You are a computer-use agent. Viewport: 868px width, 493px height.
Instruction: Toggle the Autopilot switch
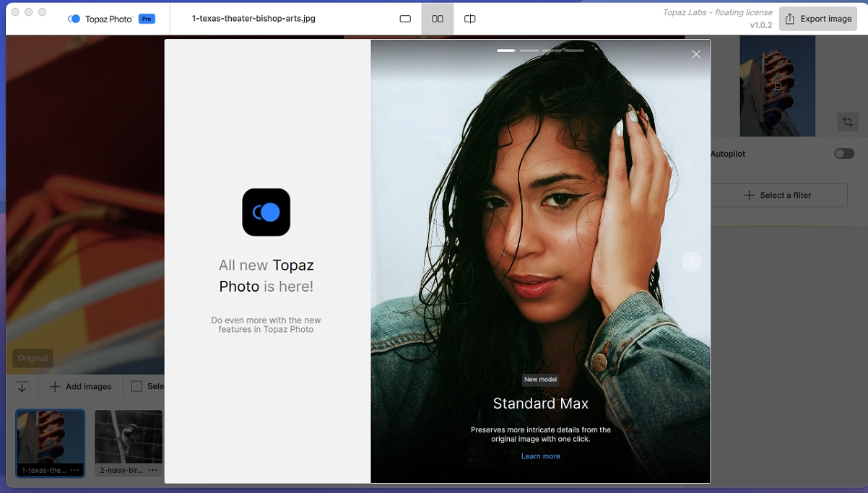tap(843, 154)
